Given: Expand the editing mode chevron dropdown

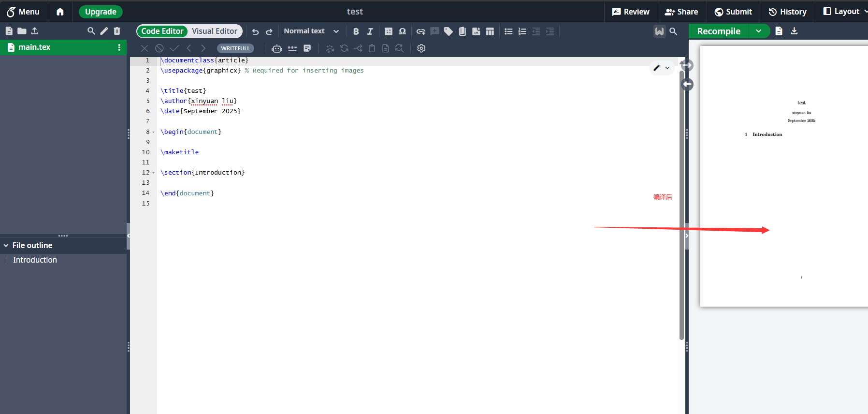Looking at the screenshot, I should (x=667, y=68).
